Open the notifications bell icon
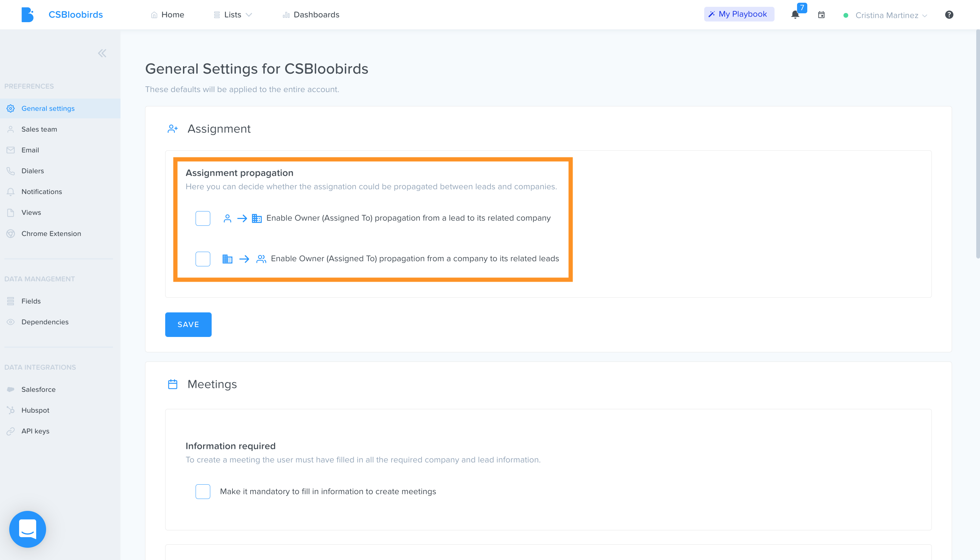980x560 pixels. 795,15
